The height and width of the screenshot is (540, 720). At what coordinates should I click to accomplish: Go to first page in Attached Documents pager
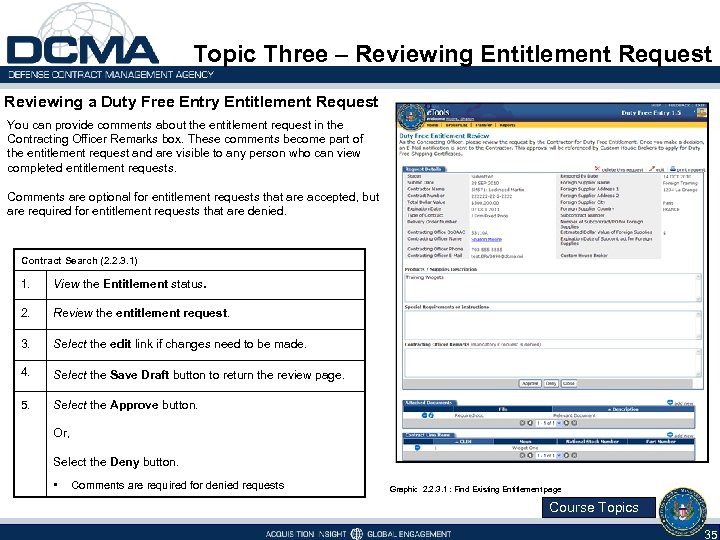(x=522, y=423)
